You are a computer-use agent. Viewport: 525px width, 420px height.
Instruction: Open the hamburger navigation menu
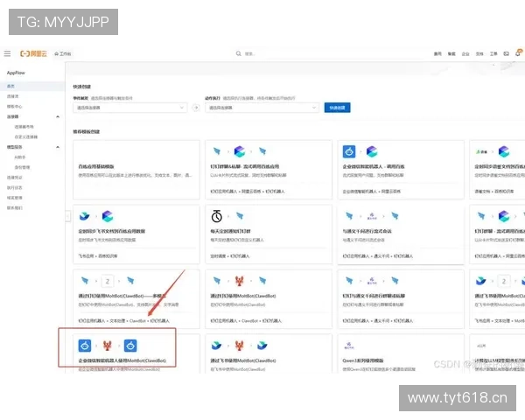click(8, 53)
